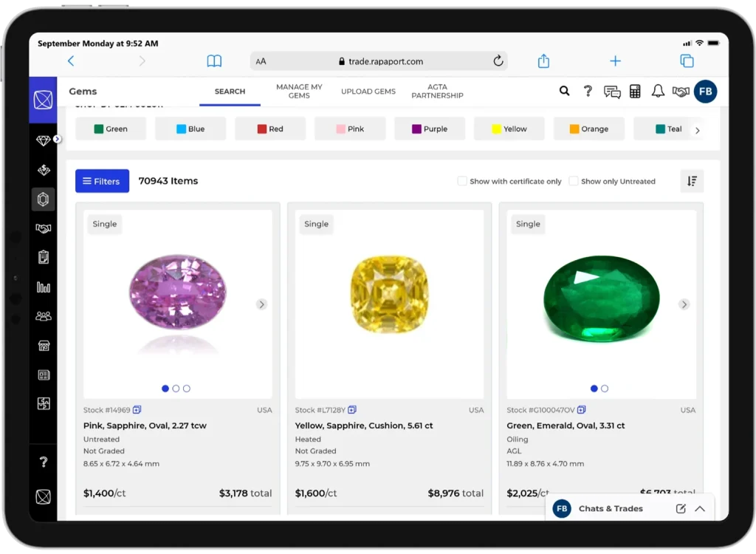Open the puzzle integrations sidebar icon

pyautogui.click(x=44, y=403)
